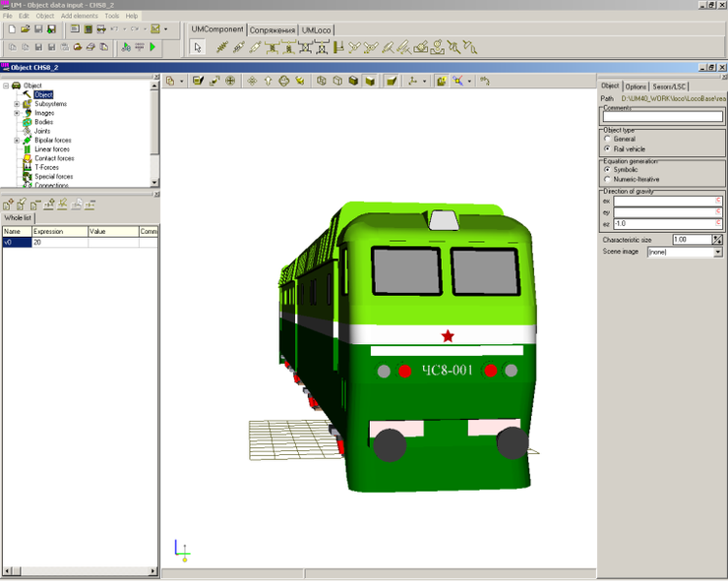The image size is (728, 581).
Task: Switch to the Сопряжения tab
Action: click(273, 30)
